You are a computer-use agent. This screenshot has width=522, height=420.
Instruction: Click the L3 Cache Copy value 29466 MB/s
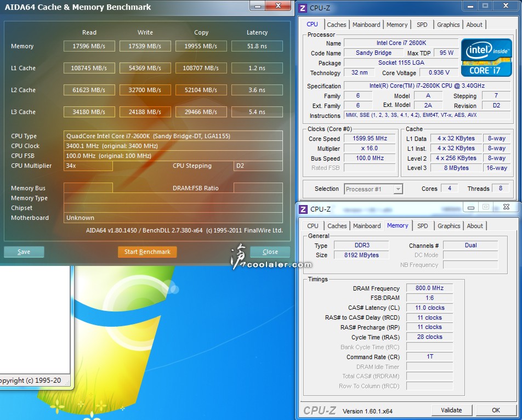(201, 112)
